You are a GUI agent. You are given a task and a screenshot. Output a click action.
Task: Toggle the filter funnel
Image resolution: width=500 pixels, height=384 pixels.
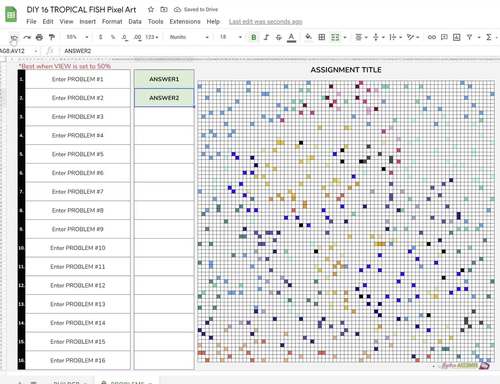tap(469, 37)
